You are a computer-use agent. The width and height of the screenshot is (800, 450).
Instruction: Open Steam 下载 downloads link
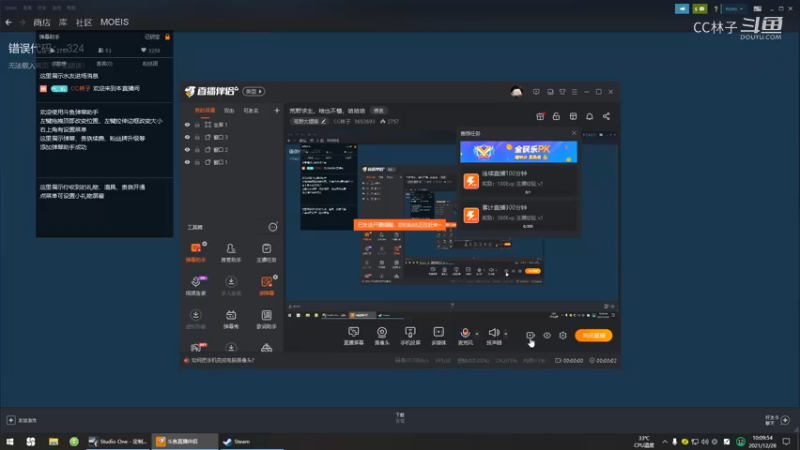tap(400, 417)
